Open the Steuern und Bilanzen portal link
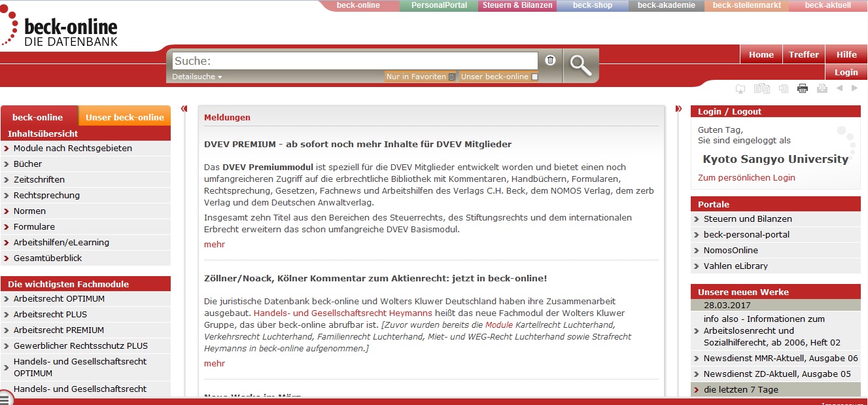Screen dimensions: 868x405 [x=776, y=219]
